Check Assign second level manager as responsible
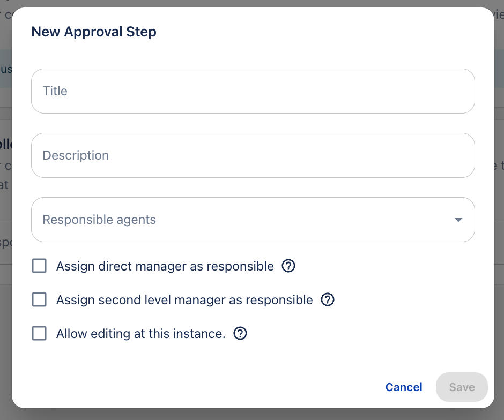 tap(39, 299)
